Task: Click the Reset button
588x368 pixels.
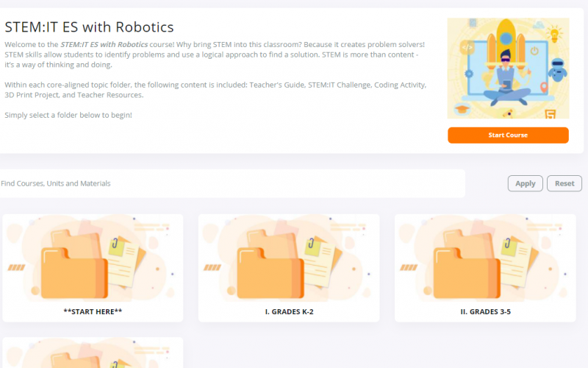Action: 564,183
